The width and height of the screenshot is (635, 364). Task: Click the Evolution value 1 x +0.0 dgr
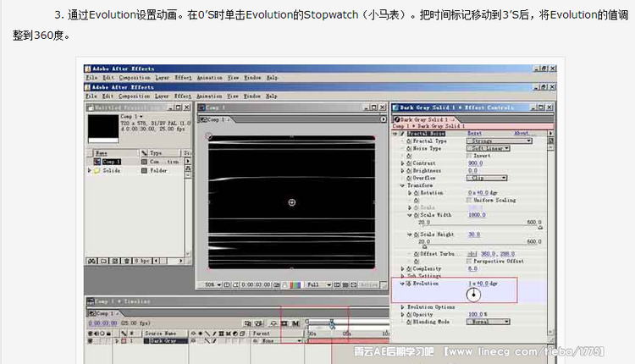483,284
